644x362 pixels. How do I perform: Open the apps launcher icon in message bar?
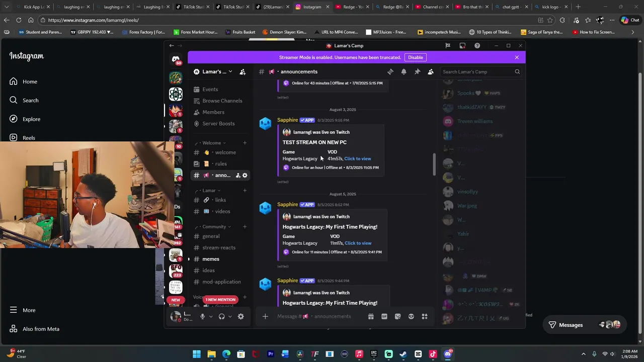(x=425, y=316)
